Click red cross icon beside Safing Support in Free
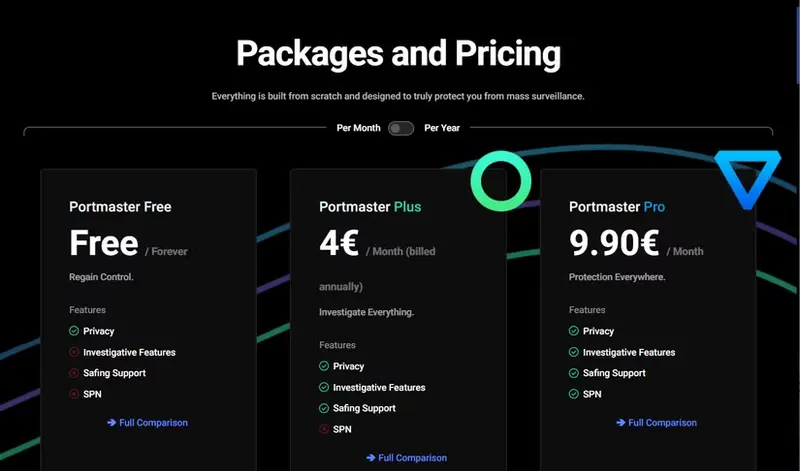The image size is (800, 471). [74, 373]
